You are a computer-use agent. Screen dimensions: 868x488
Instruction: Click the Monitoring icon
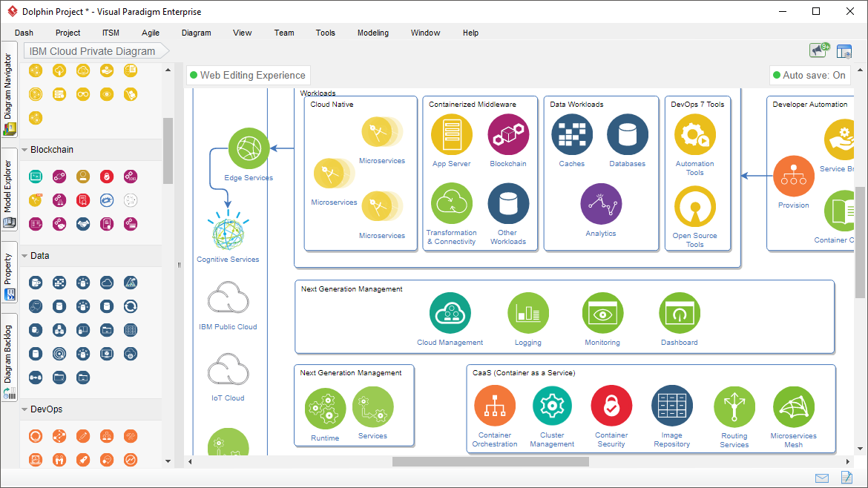[x=603, y=313]
